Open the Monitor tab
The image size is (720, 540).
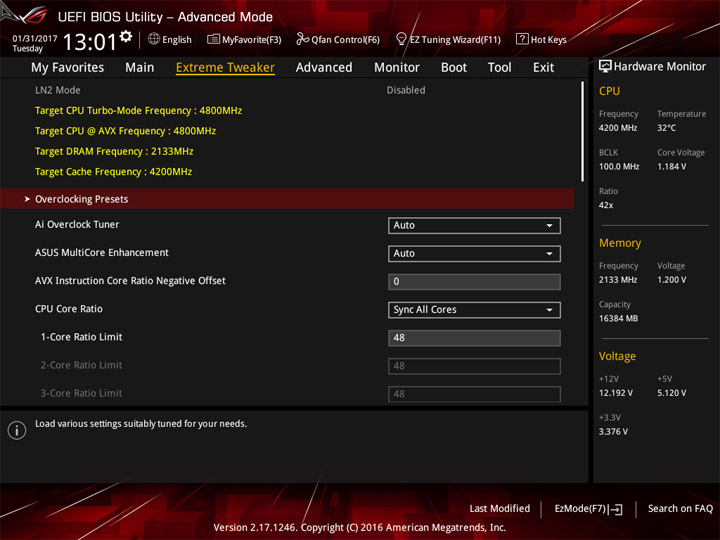click(x=397, y=68)
